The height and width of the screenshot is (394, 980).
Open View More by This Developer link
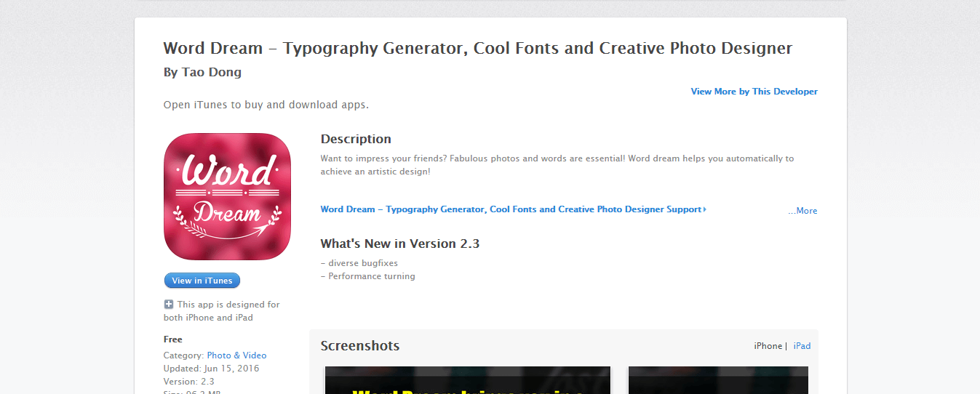[x=754, y=92]
